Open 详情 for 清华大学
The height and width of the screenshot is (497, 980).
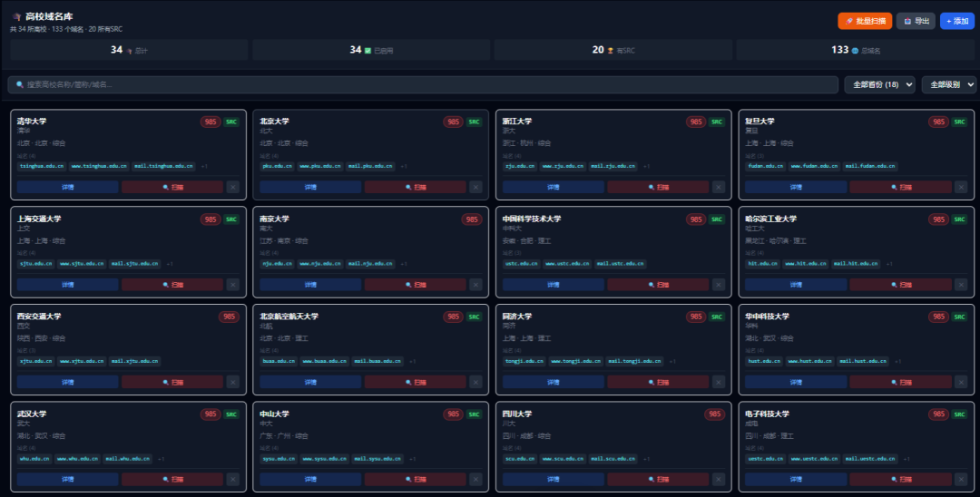pyautogui.click(x=67, y=187)
